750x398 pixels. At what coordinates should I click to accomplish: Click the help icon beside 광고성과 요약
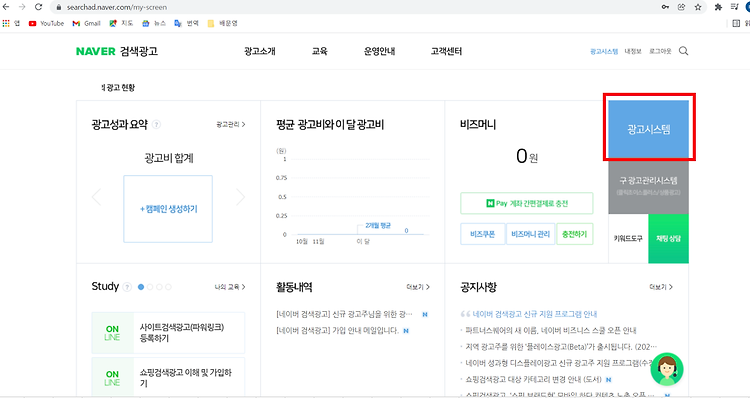coord(156,125)
